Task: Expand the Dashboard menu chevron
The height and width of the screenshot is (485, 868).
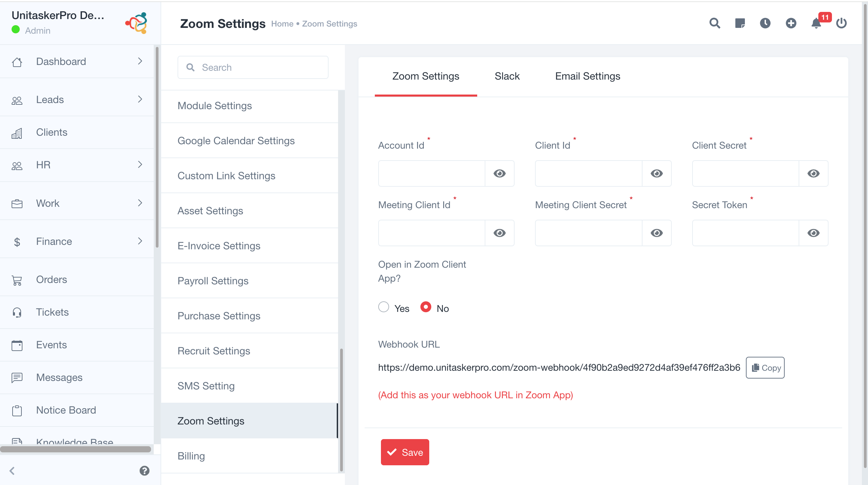Action: point(140,61)
